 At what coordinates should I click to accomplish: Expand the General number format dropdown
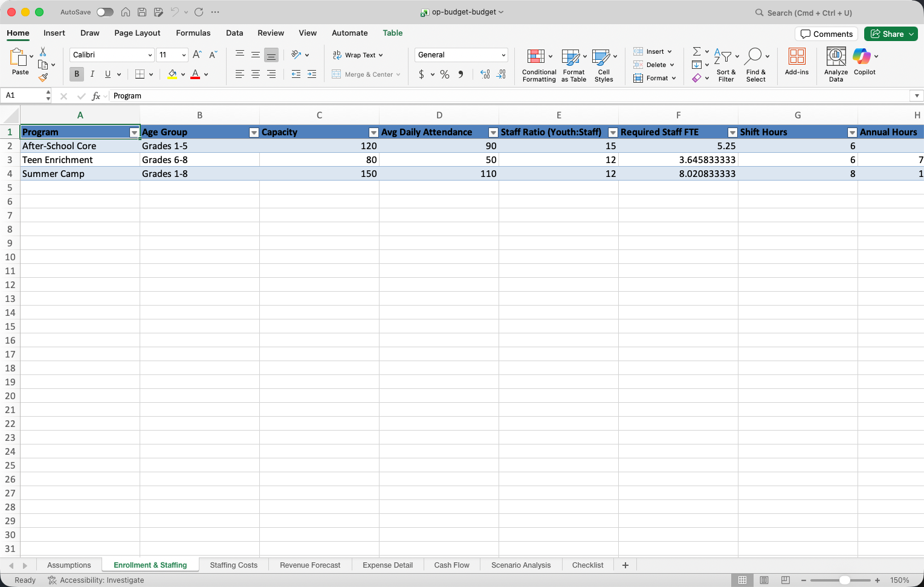tap(503, 55)
